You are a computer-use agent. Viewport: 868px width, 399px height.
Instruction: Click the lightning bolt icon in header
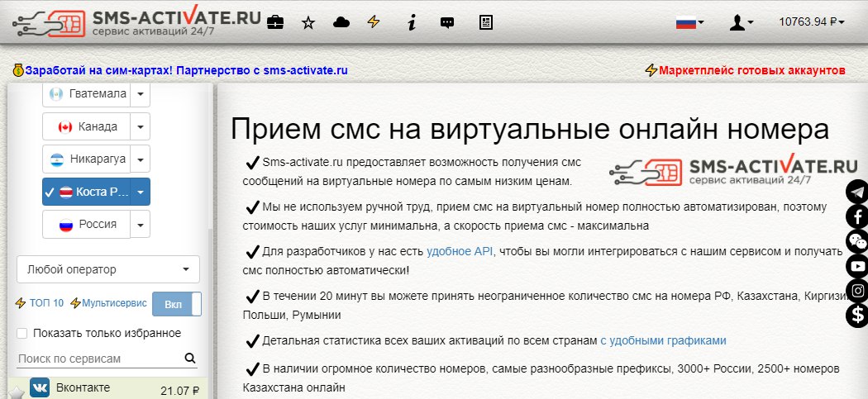point(374,21)
